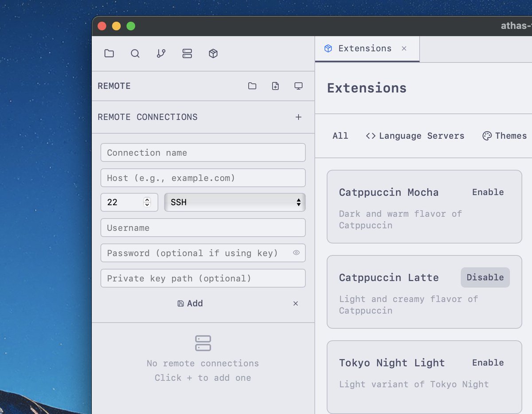Viewport: 532px width, 414px height.
Task: Click the Tokyo Night Light card title
Action: [x=392, y=363]
